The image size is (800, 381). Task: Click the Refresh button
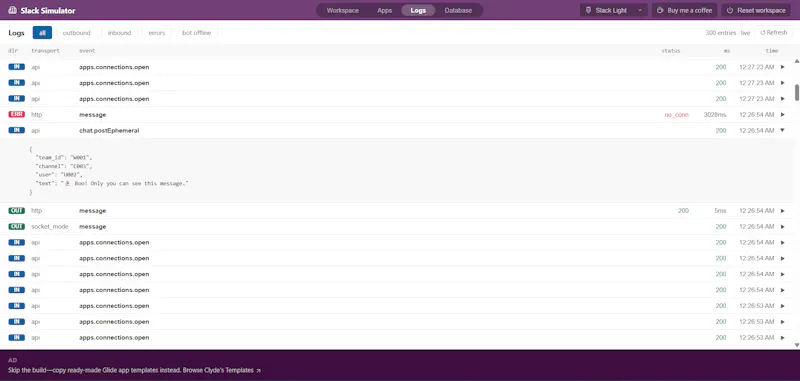tap(773, 33)
